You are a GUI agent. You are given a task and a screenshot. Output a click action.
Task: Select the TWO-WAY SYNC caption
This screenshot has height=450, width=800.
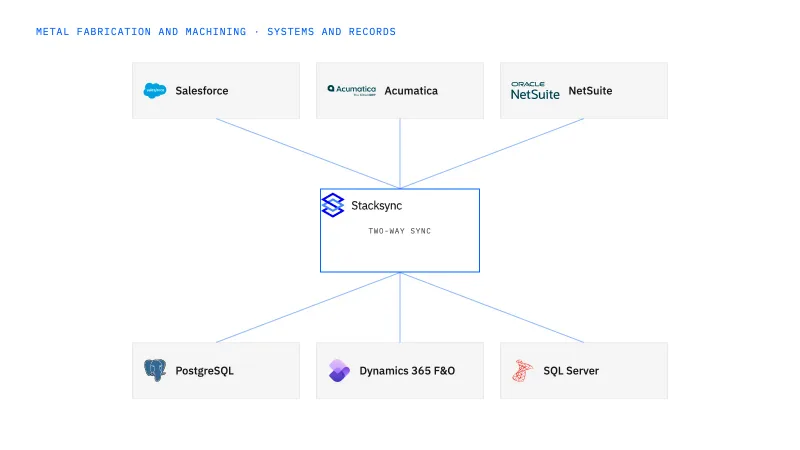coord(399,231)
